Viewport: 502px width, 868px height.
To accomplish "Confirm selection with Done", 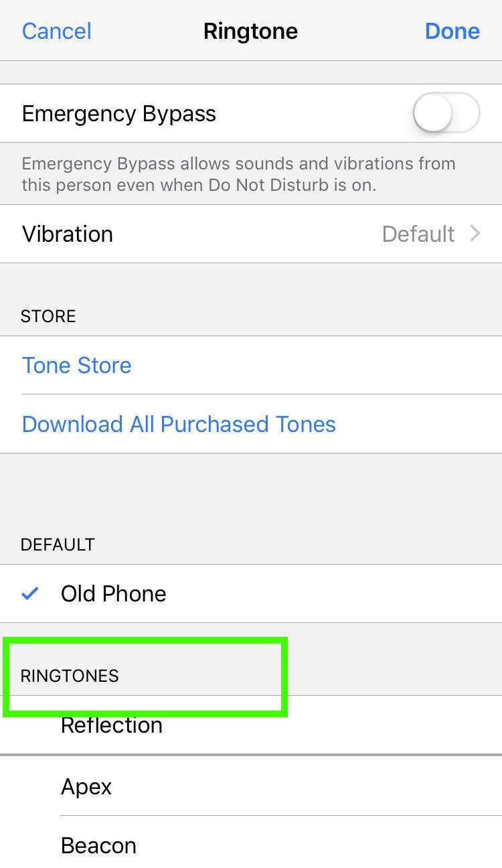I will coord(452,31).
